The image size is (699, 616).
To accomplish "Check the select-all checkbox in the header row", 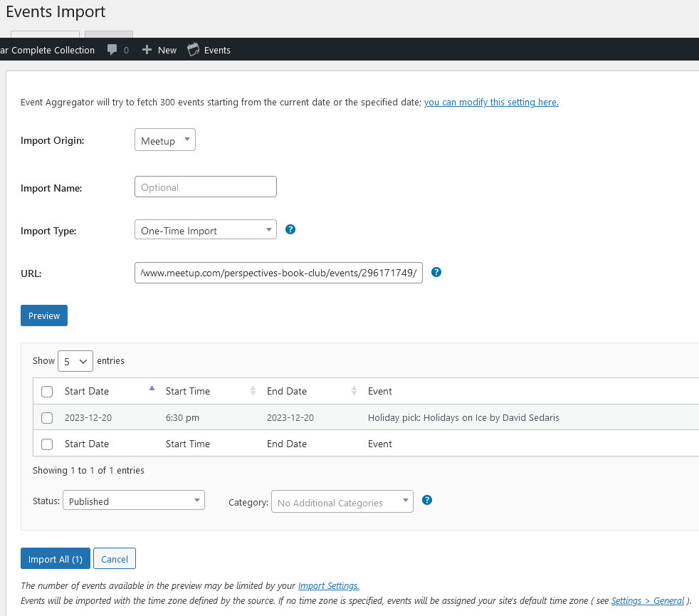I will tap(46, 391).
